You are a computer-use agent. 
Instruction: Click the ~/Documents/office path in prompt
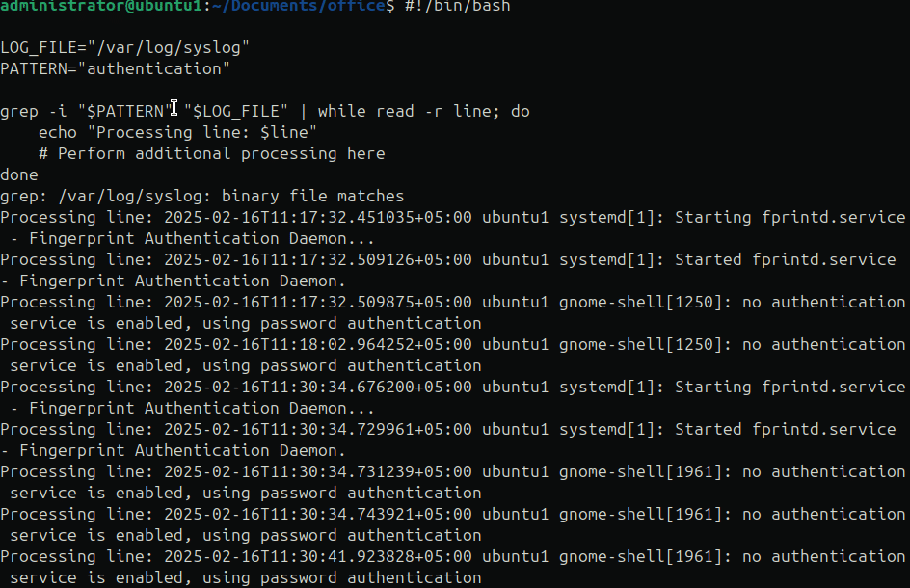pos(299,7)
